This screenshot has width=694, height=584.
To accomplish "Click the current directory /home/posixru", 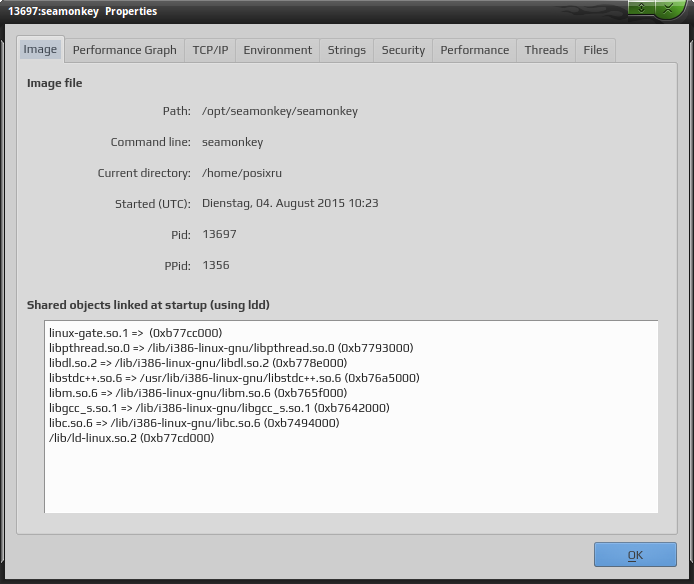I will (242, 173).
